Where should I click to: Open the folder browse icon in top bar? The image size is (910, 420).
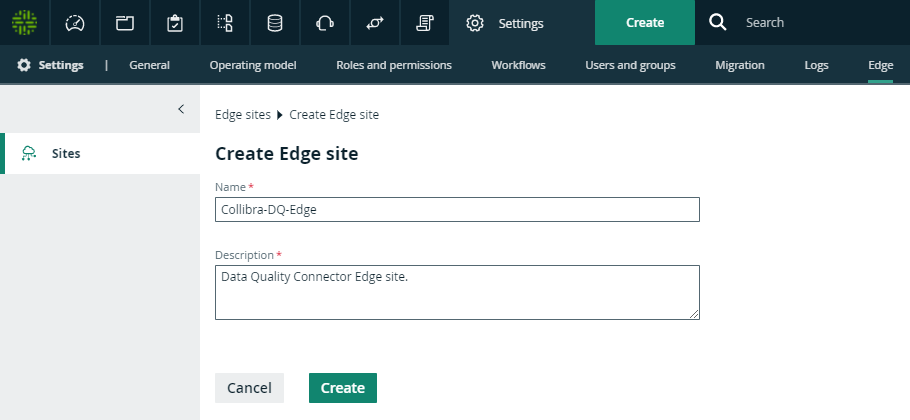click(x=125, y=22)
